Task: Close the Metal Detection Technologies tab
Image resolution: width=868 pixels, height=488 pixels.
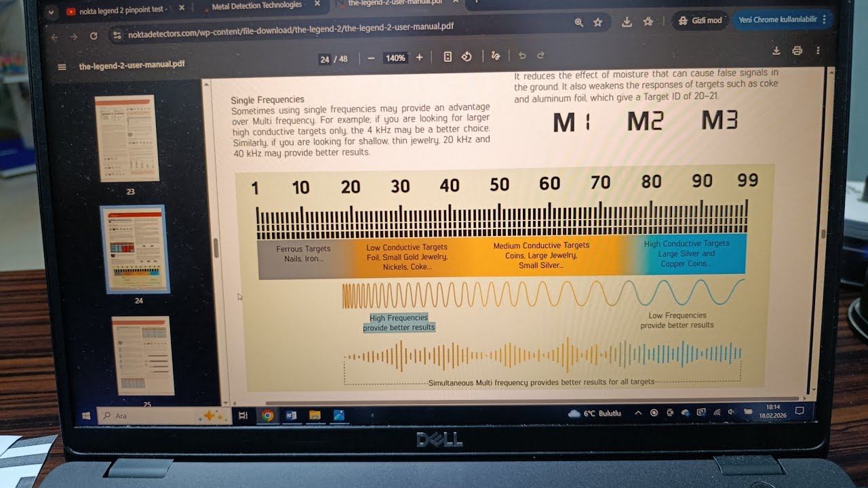Action: tap(317, 4)
